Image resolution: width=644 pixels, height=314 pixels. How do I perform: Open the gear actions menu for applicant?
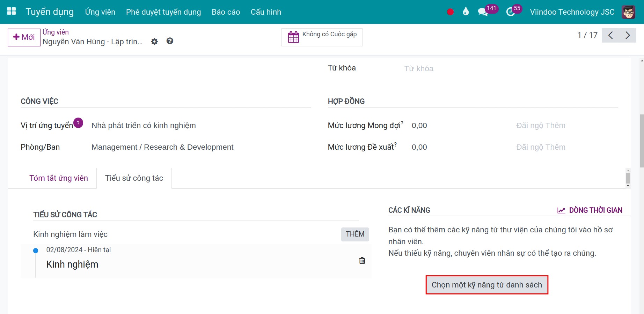coord(154,42)
